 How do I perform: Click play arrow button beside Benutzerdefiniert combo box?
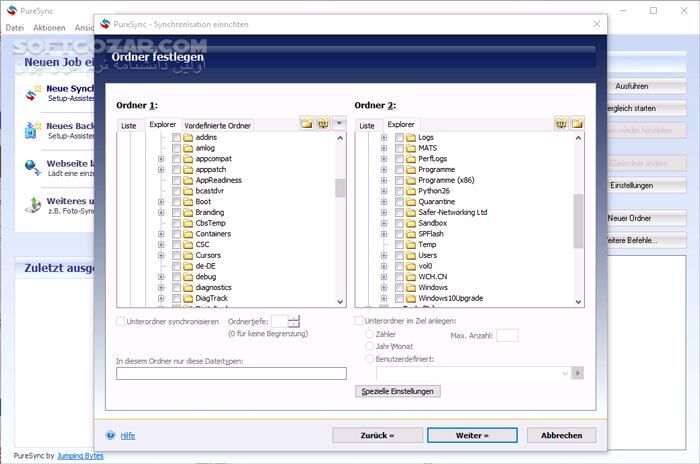578,373
